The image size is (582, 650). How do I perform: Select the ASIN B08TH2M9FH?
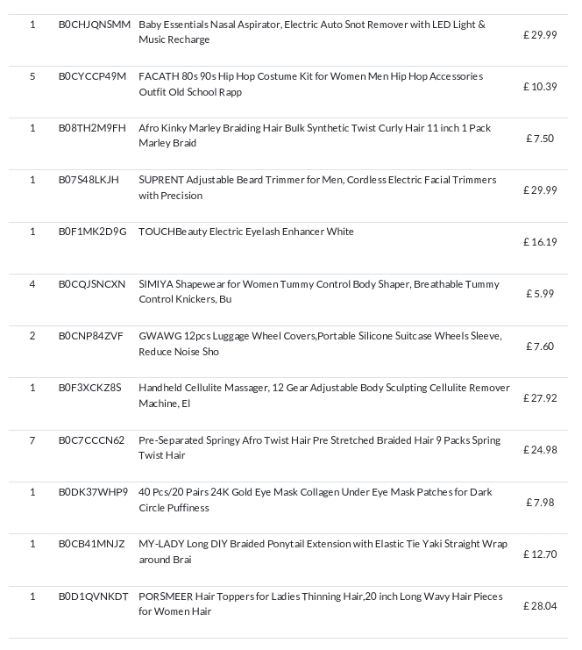92,128
